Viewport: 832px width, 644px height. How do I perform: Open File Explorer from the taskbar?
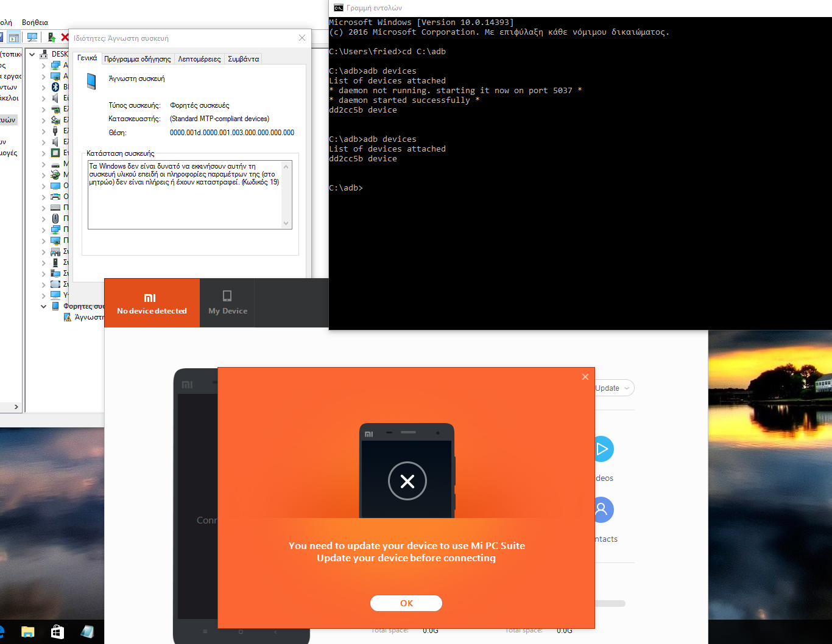coord(28,632)
